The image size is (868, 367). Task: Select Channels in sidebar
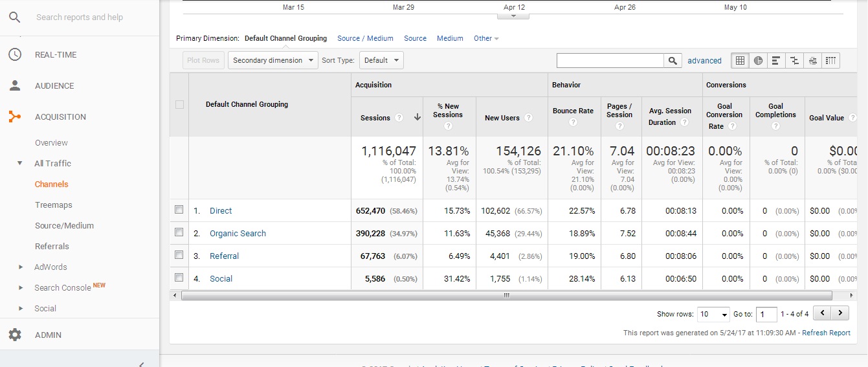coord(51,184)
